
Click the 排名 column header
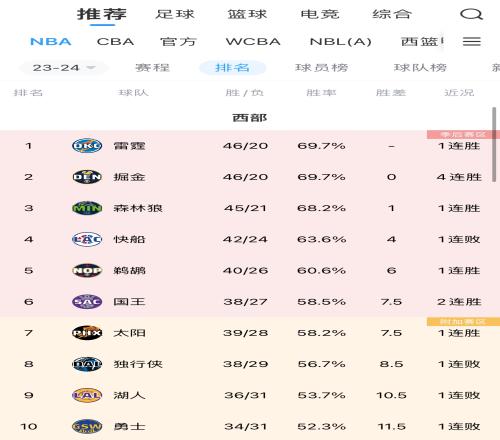(28, 92)
